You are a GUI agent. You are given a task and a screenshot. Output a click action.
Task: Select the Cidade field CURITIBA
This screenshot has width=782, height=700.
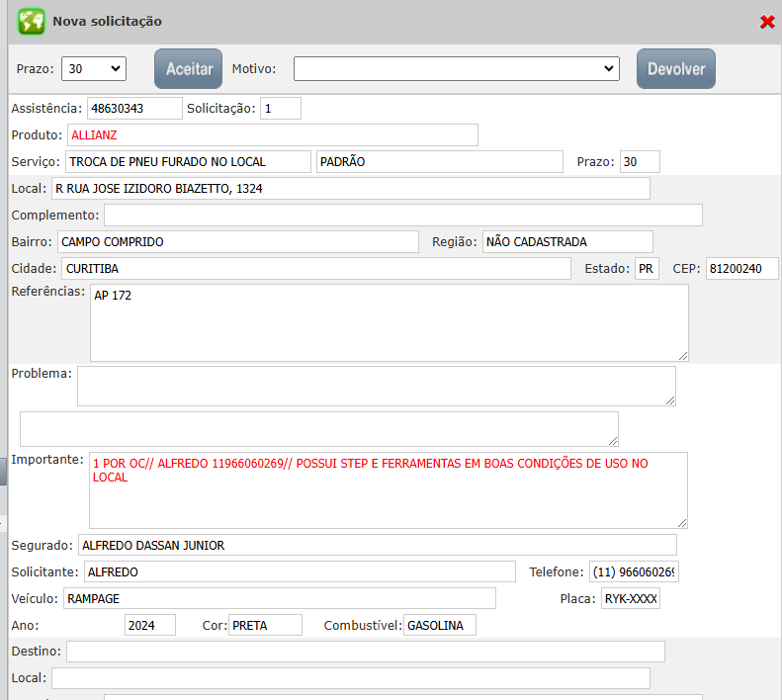click(315, 268)
